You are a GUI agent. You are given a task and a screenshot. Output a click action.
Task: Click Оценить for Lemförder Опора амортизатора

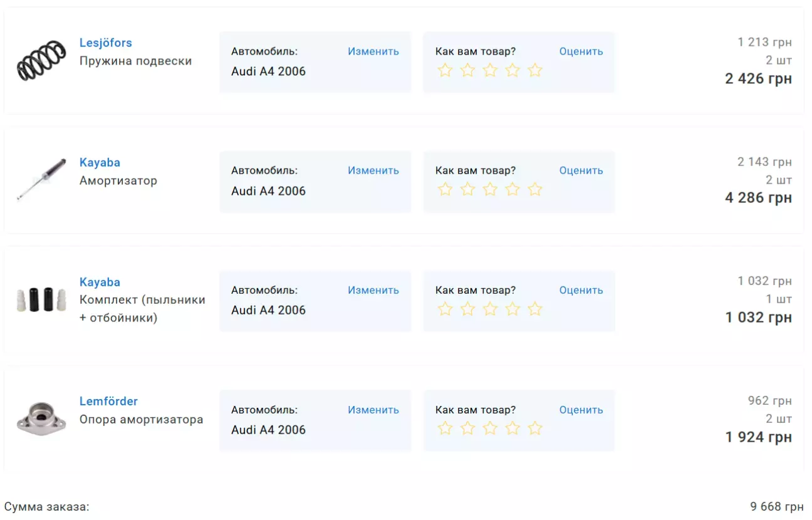(581, 410)
